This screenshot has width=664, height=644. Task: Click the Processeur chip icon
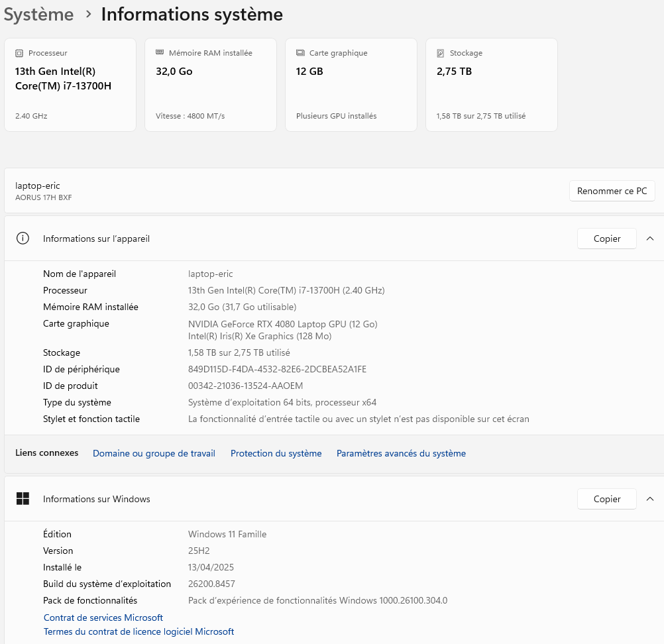[19, 54]
